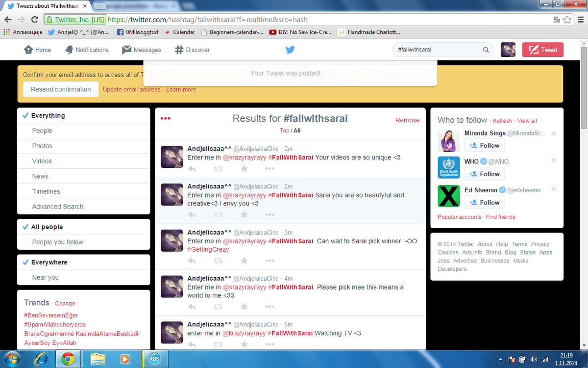
Task: Retweet the #GettingCrezy tweet
Action: tap(218, 261)
